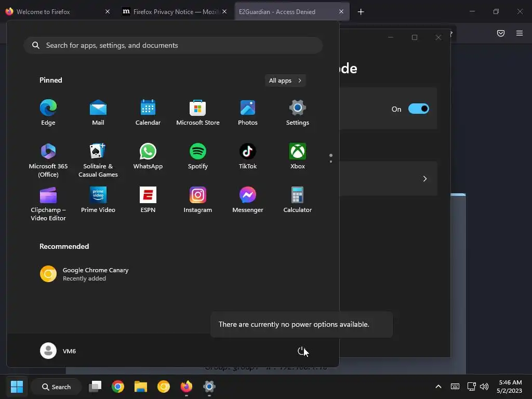Launch the Calculator app
532x399 pixels.
[x=298, y=200]
